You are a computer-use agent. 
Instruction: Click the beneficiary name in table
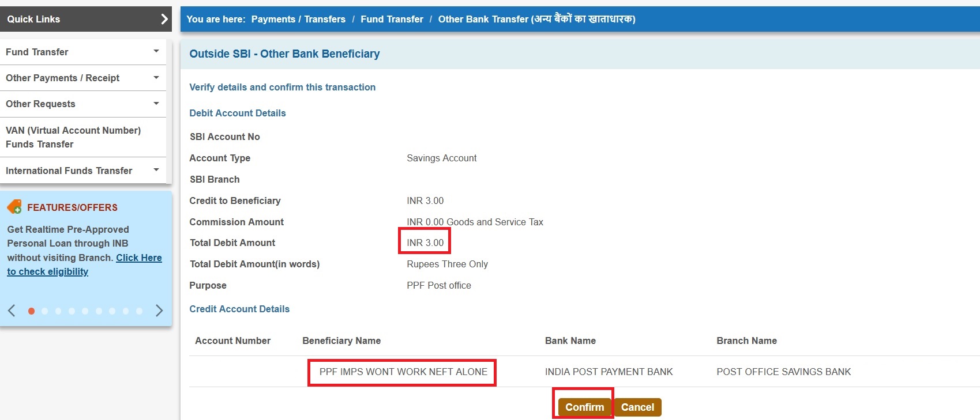point(403,372)
